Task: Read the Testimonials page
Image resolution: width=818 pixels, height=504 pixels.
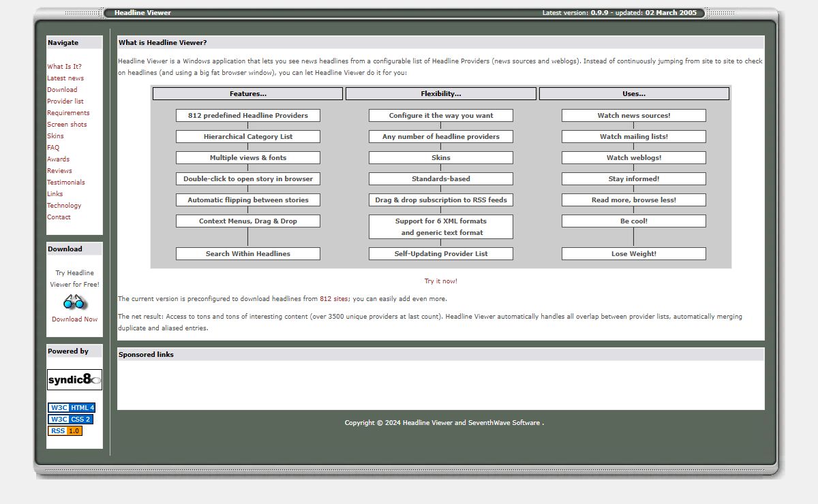Action: click(x=66, y=183)
